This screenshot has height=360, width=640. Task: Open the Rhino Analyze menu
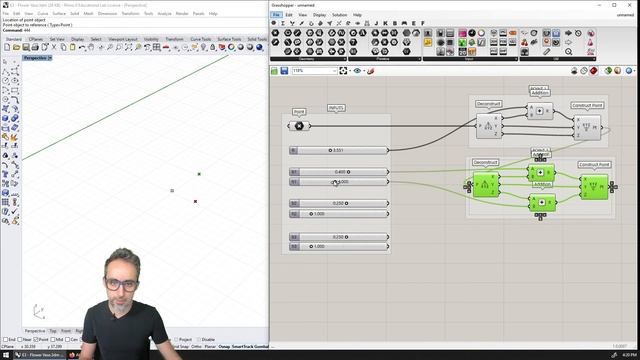164,13
